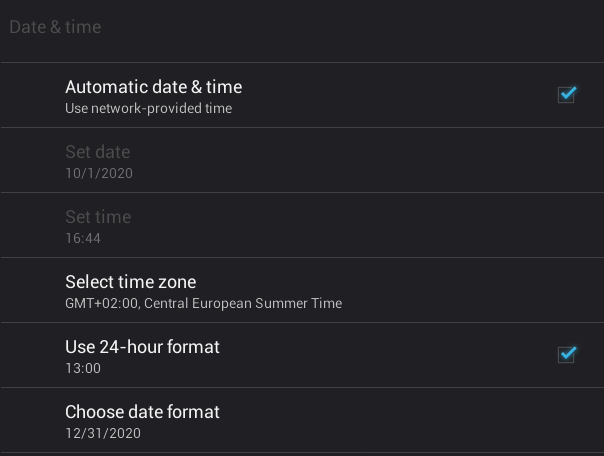This screenshot has width=604, height=456.
Task: Pick a different date format setting
Action: coord(302,420)
